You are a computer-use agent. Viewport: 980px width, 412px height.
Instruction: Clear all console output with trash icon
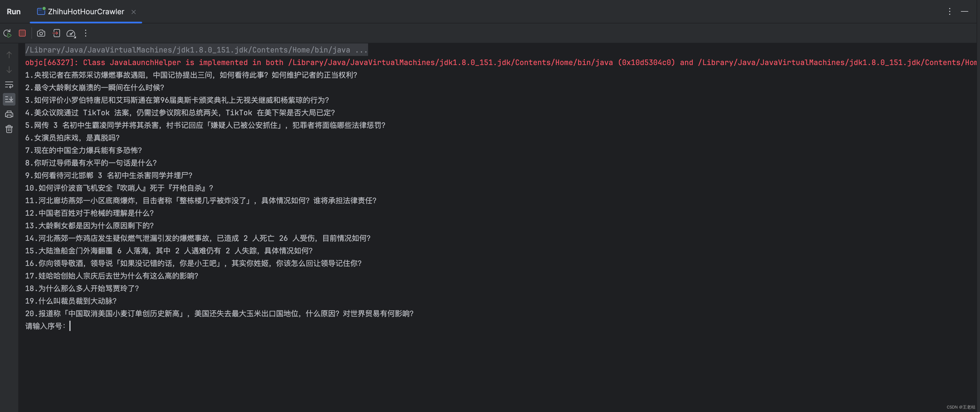(x=9, y=129)
